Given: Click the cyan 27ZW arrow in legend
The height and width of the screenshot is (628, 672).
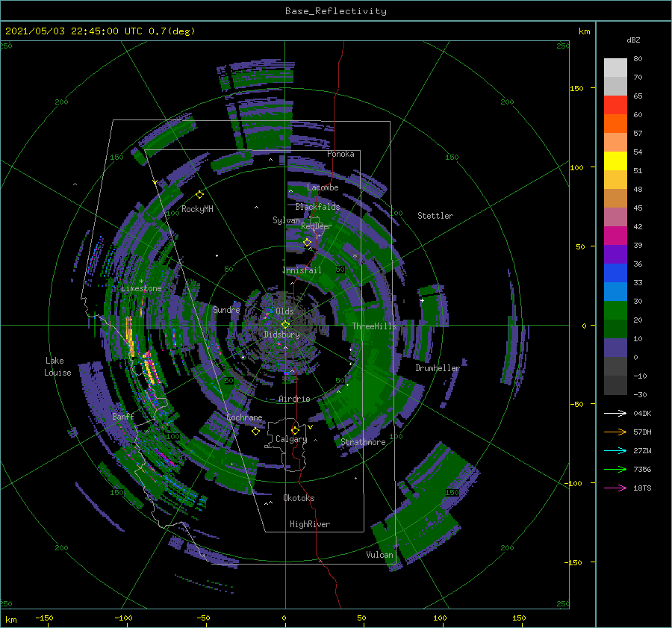Looking at the screenshot, I should 615,450.
